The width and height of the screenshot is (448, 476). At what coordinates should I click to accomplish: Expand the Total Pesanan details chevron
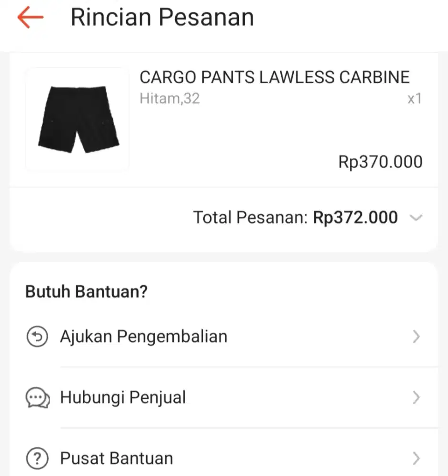pos(416,218)
